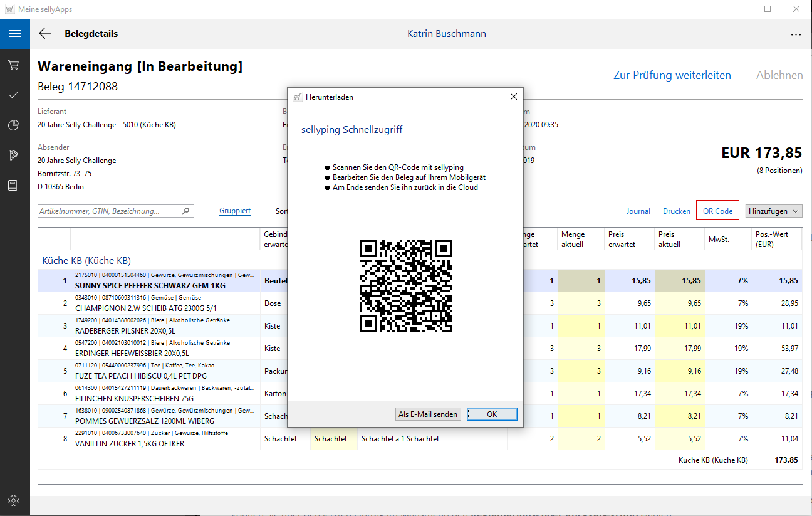Click the pizza slice sidebar icon
This screenshot has width=812, height=516.
click(13, 155)
